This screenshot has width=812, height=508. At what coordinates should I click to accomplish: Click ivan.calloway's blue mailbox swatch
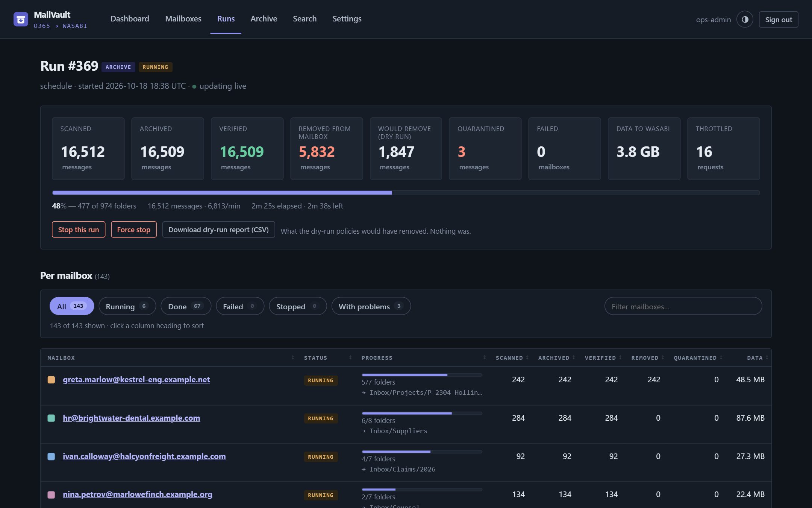52,456
